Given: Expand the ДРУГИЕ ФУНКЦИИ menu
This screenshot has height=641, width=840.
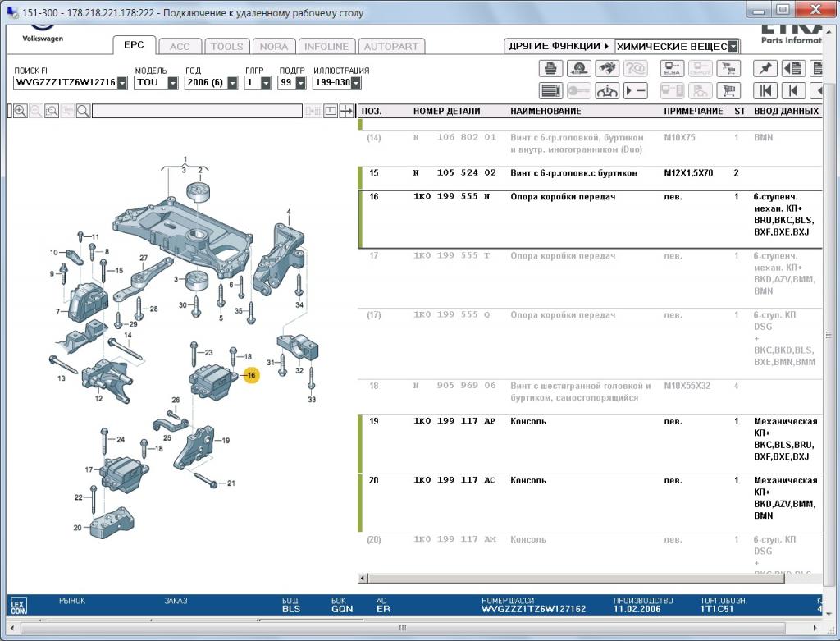Looking at the screenshot, I should pyautogui.click(x=559, y=46).
